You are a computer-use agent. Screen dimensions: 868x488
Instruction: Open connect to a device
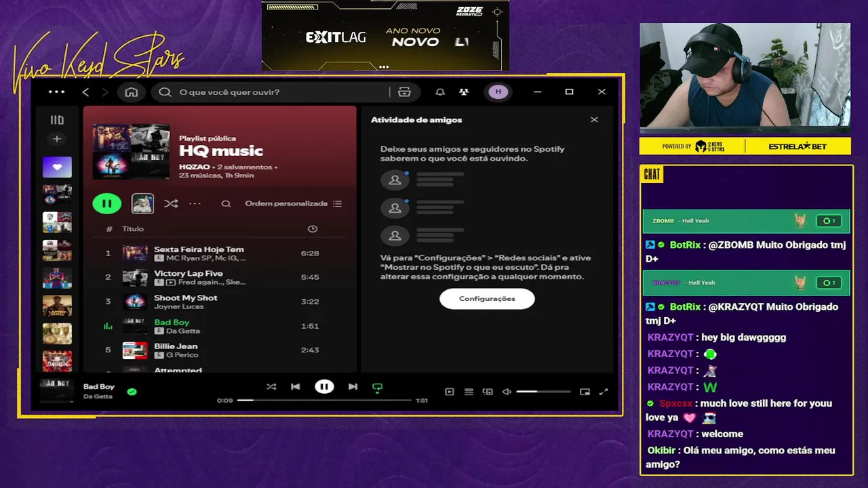(x=488, y=392)
